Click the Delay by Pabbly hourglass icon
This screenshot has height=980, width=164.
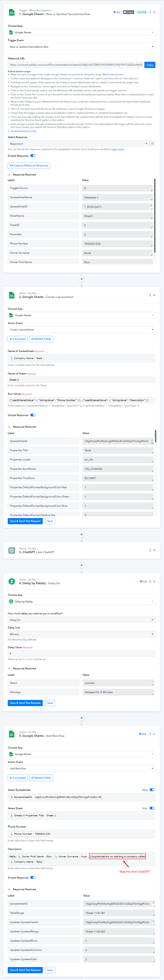[x=12, y=581]
